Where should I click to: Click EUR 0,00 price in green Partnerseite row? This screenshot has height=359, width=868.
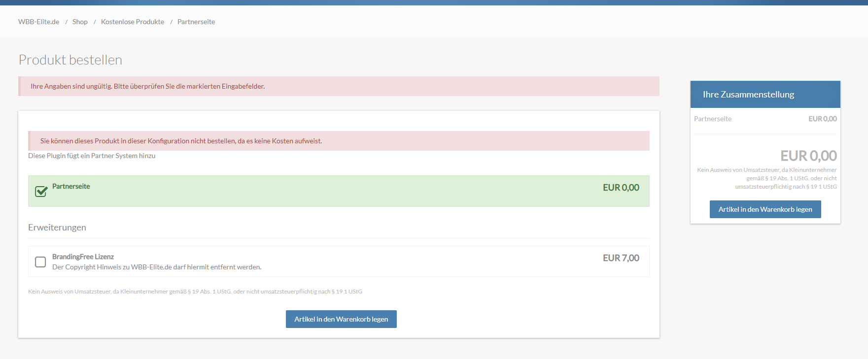621,188
